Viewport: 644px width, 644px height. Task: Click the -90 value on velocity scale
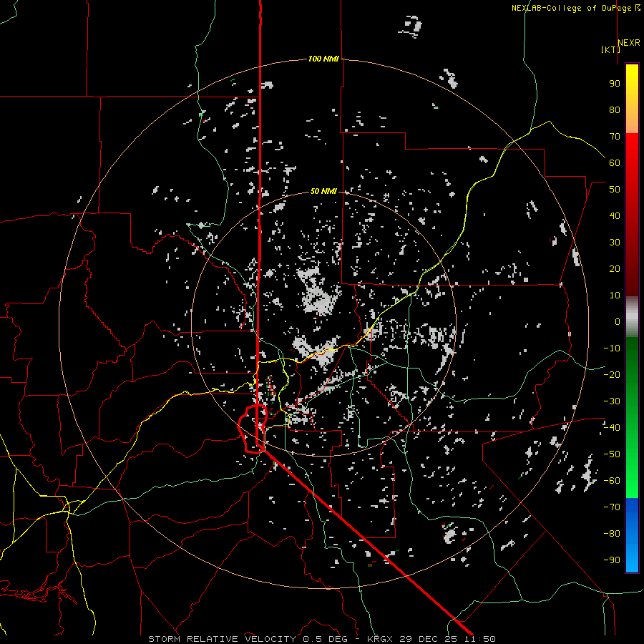(x=612, y=560)
